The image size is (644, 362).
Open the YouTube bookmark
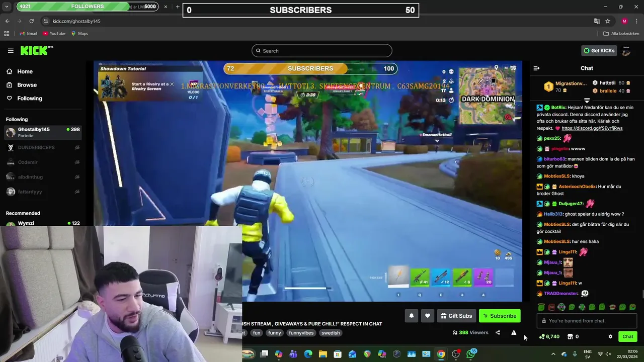click(54, 34)
